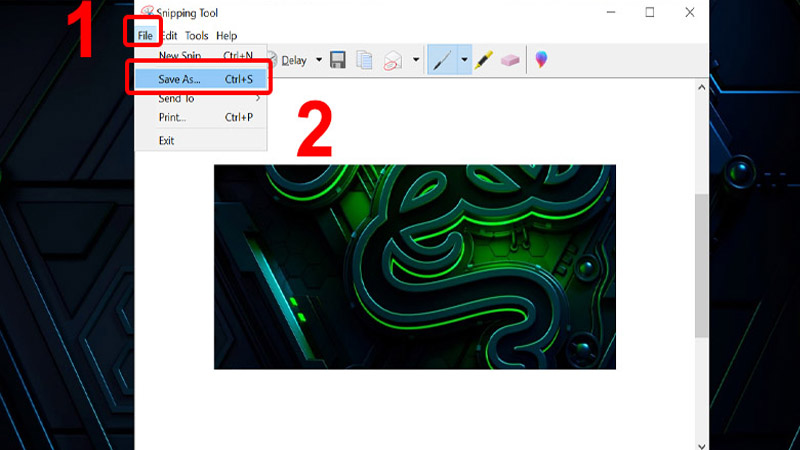The width and height of the screenshot is (800, 450).
Task: Click the Copy icon in toolbar
Action: (366, 60)
